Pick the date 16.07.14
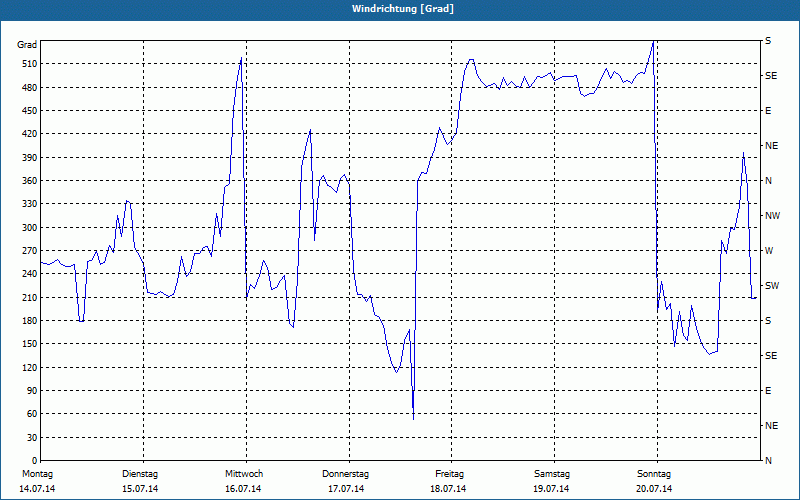Viewport: 800px width, 500px height. (x=243, y=489)
